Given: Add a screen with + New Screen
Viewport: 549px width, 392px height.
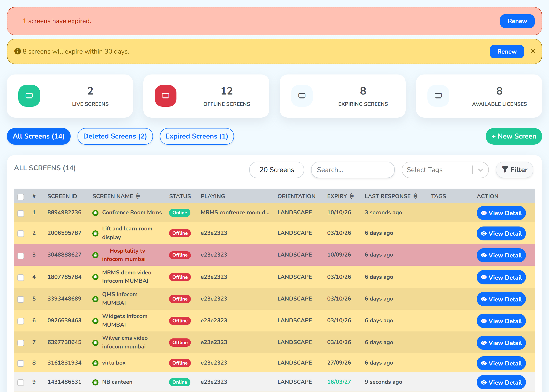Looking at the screenshot, I should (x=514, y=136).
